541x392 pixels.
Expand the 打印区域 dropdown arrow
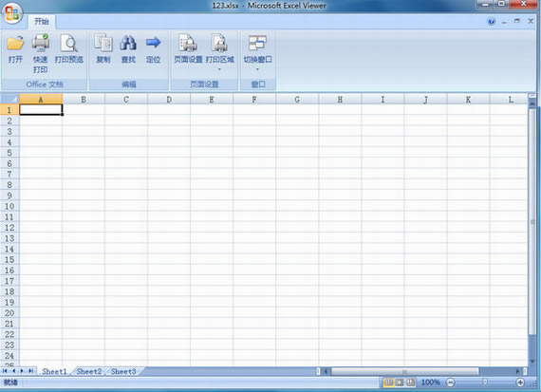[219, 69]
